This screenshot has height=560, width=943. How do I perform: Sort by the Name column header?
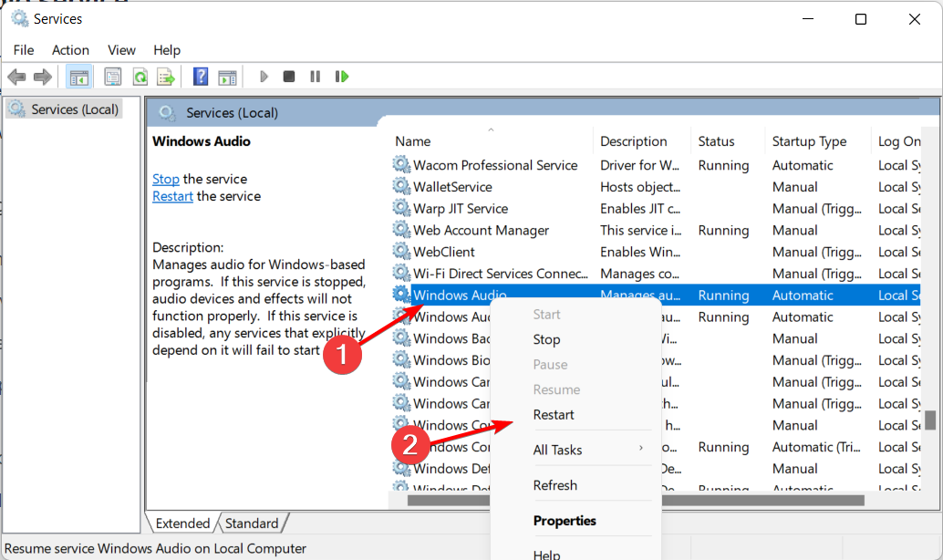pos(490,141)
